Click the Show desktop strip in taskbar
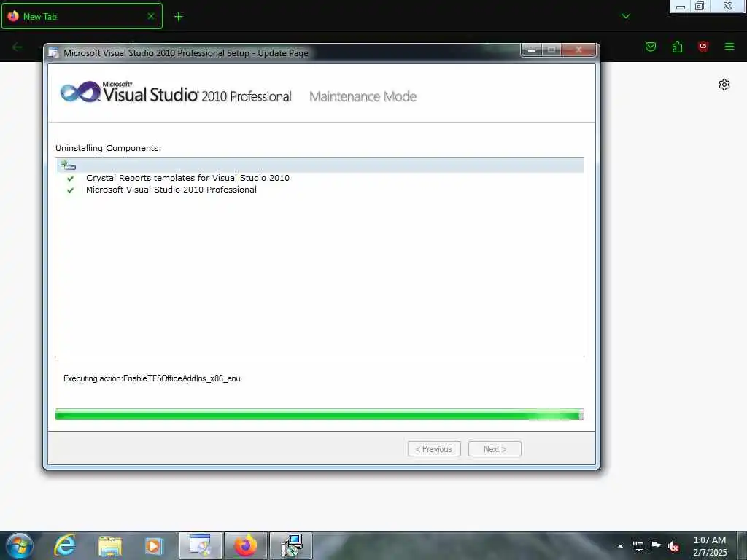This screenshot has width=747, height=560. pyautogui.click(x=742, y=545)
